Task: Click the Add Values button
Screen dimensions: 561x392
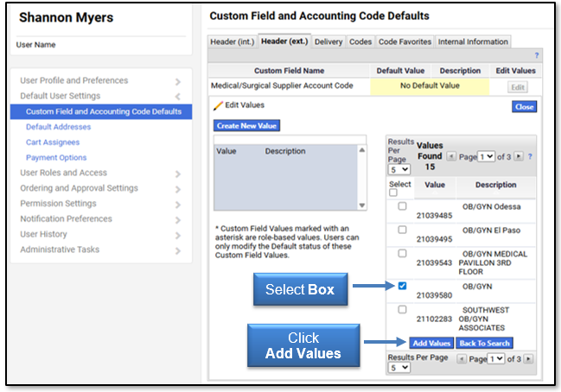Action: click(431, 344)
